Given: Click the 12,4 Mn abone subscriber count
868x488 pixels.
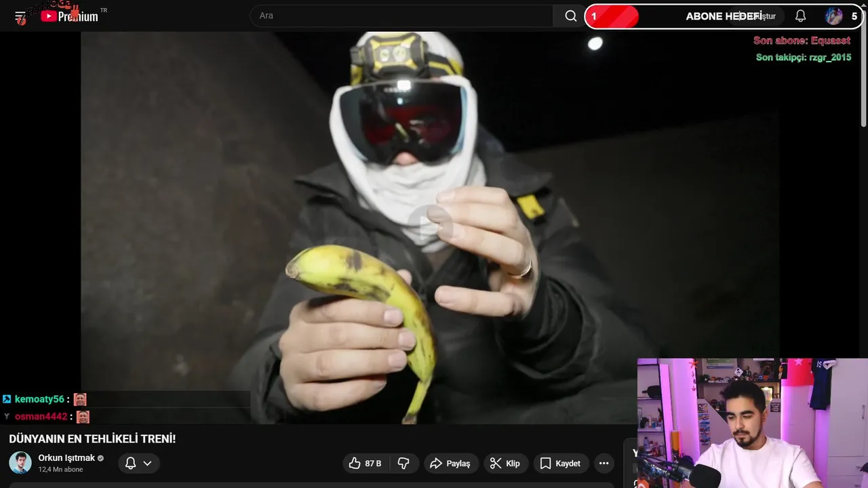Looking at the screenshot, I should coord(60,470).
